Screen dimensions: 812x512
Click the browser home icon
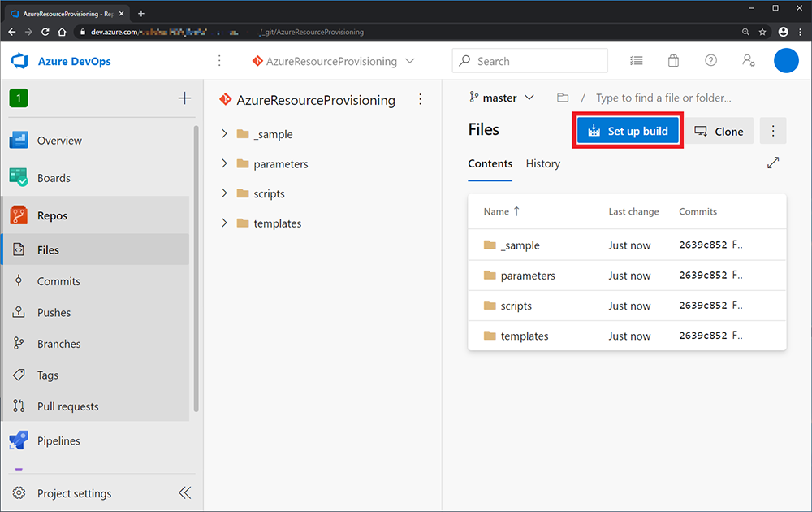click(x=62, y=32)
